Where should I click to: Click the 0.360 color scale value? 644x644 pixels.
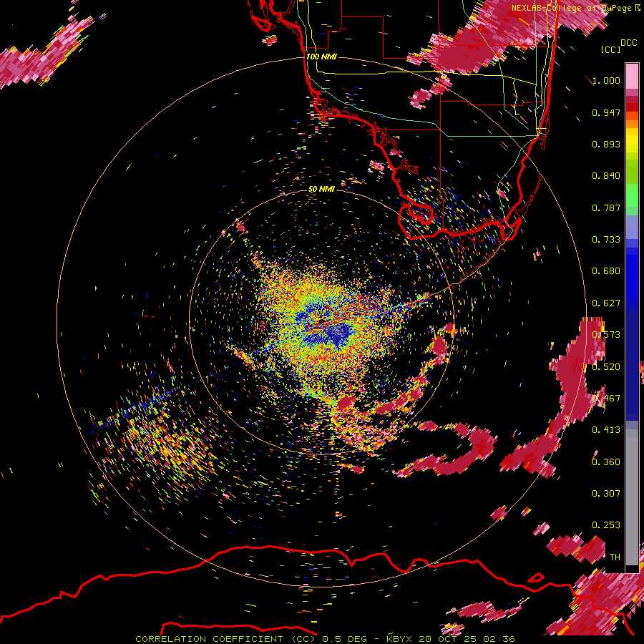[x=606, y=462]
